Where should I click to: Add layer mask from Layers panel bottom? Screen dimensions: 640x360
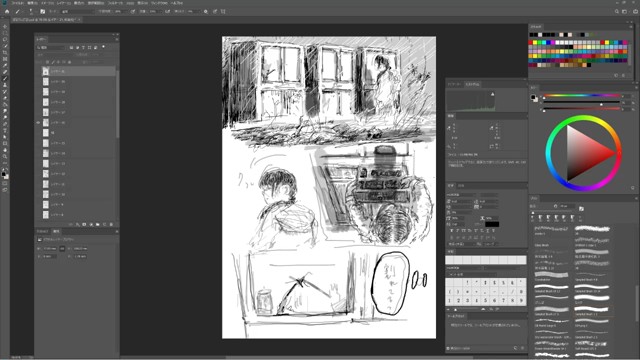point(84,224)
